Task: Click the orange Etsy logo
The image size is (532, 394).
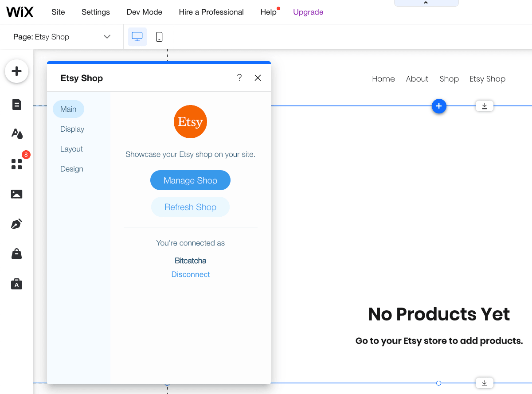Action: point(191,121)
